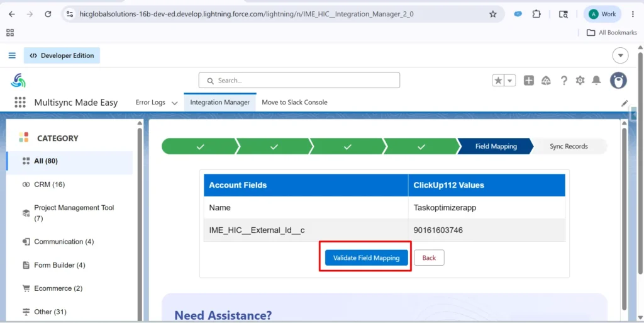This screenshot has width=644, height=323.
Task: Select the Other (31) category
Action: point(69,312)
